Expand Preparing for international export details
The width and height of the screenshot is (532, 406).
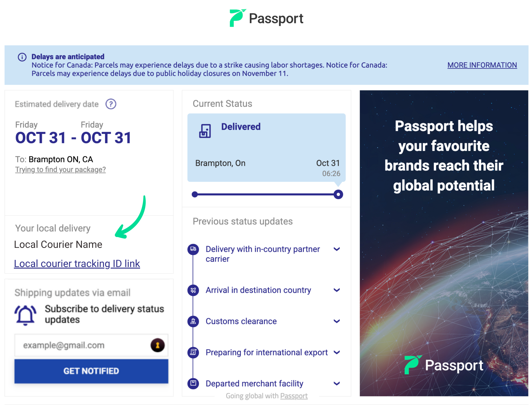[337, 352]
